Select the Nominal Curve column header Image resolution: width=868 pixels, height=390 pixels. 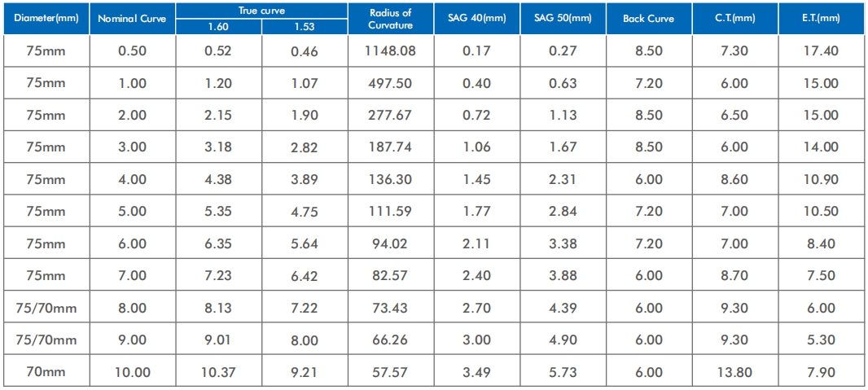[x=132, y=18]
